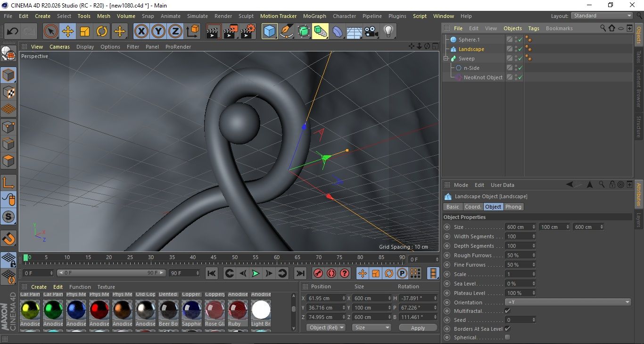Click timeline ruler at frame 45

point(214,258)
